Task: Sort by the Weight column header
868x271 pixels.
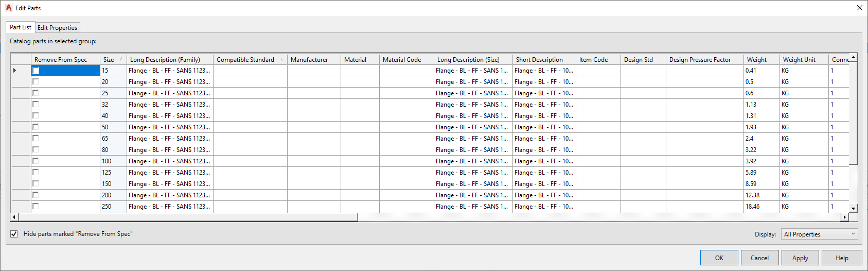Action: pyautogui.click(x=761, y=59)
